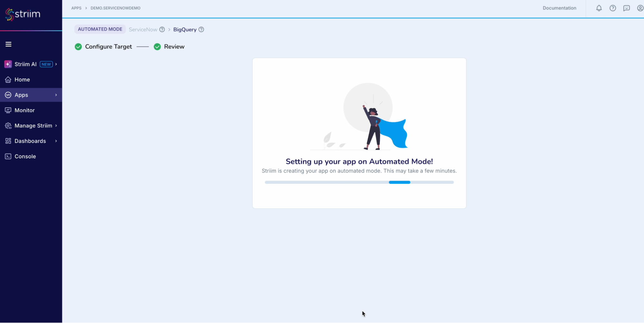Open Monitor in the sidebar

coord(31,110)
